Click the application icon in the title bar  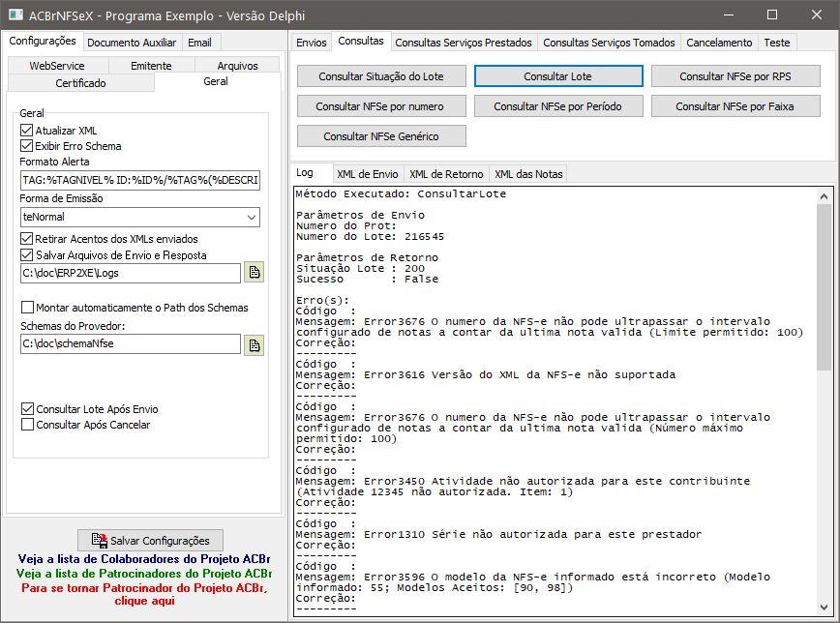(x=16, y=15)
